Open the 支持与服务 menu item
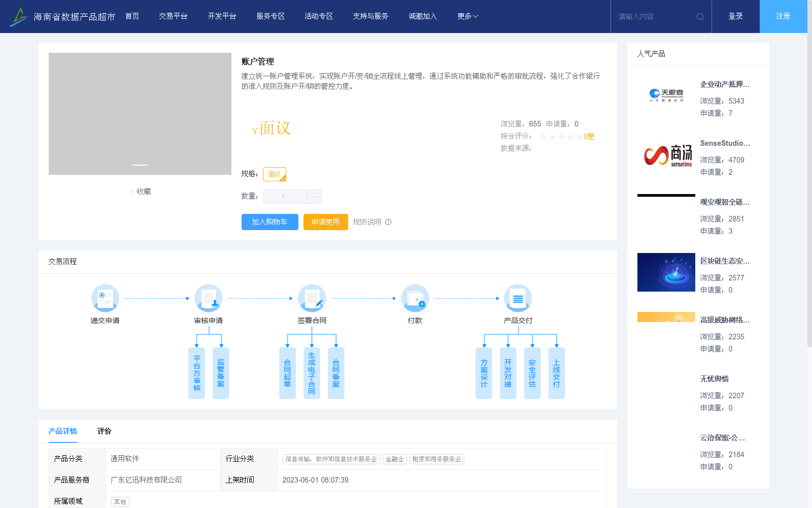812x508 pixels. click(x=370, y=16)
